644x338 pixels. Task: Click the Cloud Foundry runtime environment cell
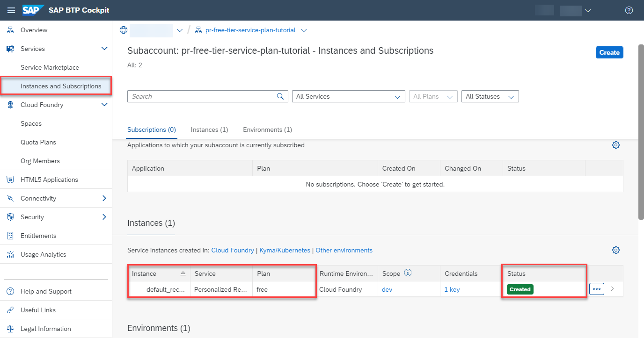click(341, 289)
